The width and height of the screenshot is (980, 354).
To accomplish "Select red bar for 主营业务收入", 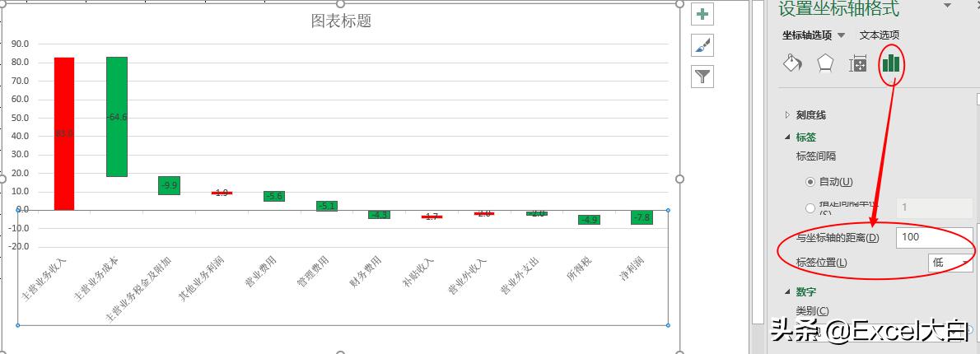I will 64,133.
